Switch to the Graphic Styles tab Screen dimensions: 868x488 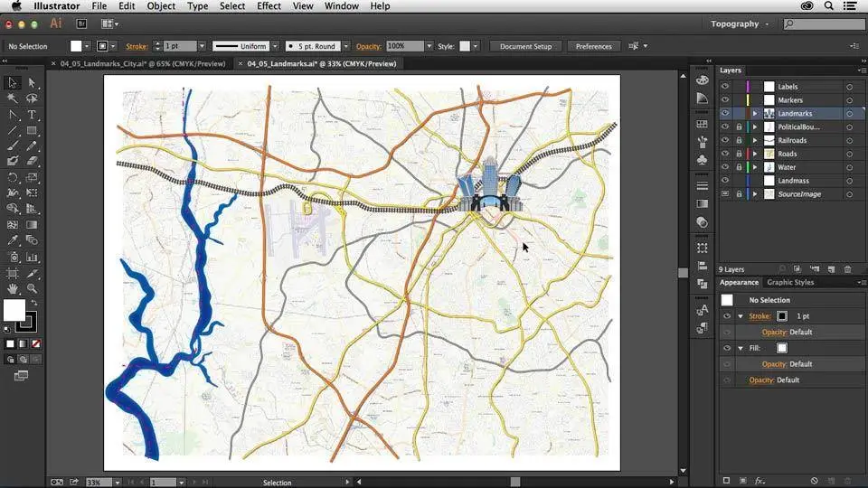pos(790,283)
